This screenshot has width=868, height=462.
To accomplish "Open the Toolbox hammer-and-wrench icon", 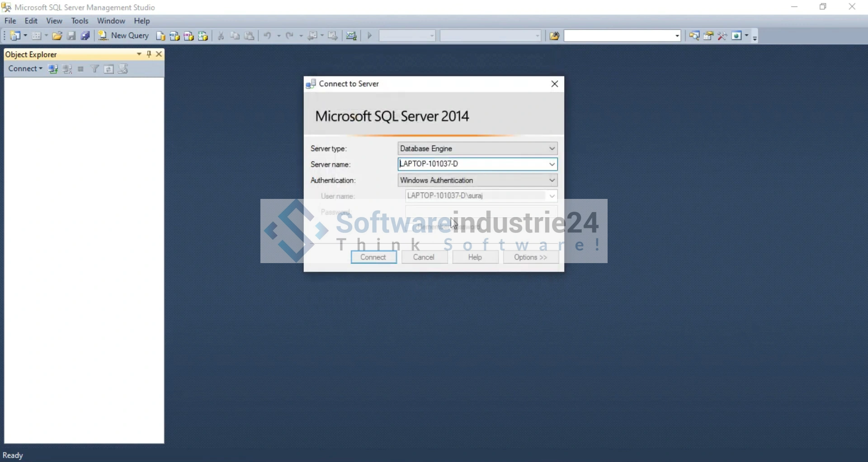I will pos(722,36).
